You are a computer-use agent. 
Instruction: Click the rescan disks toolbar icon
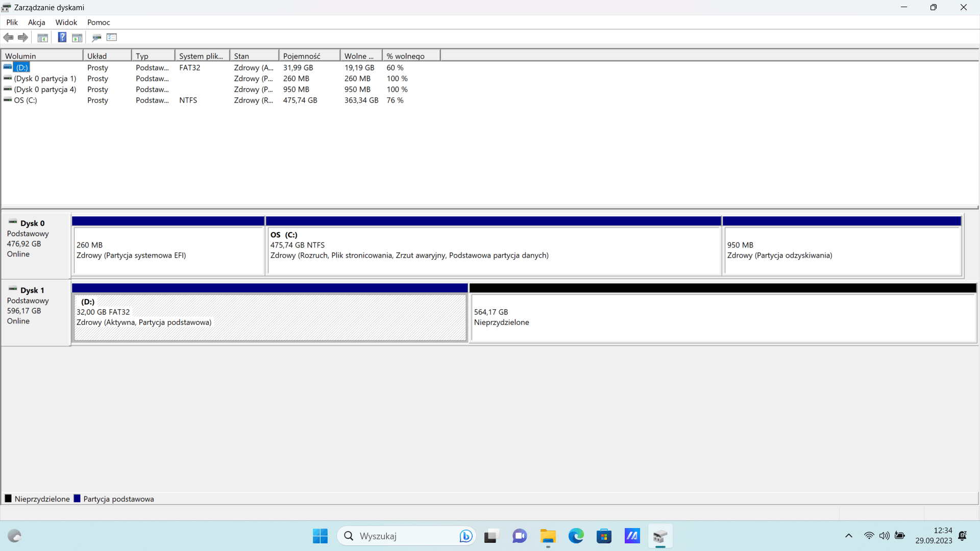(x=96, y=37)
